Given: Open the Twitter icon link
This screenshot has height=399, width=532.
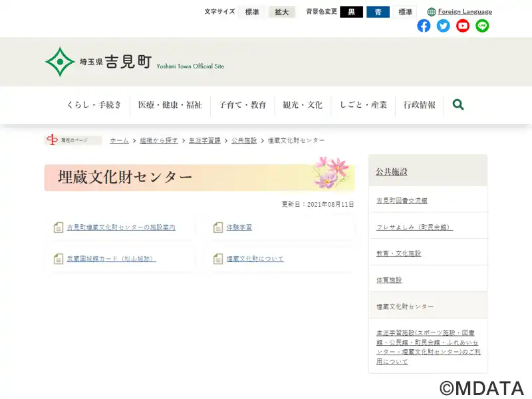Looking at the screenshot, I should click(443, 26).
